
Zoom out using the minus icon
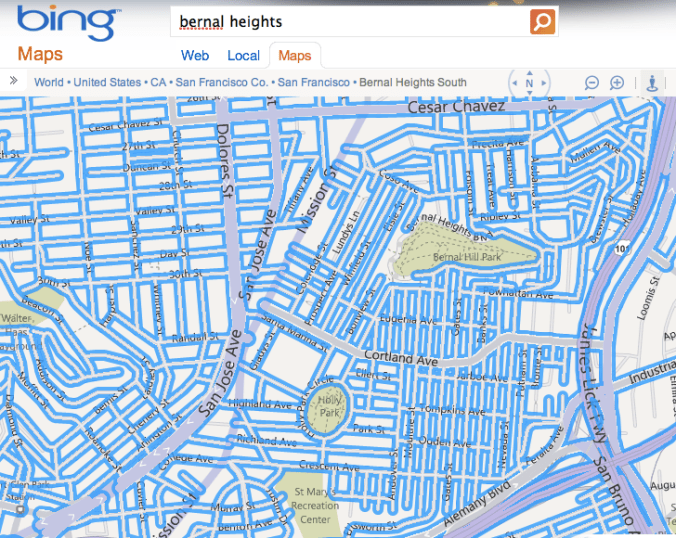pyautogui.click(x=592, y=83)
